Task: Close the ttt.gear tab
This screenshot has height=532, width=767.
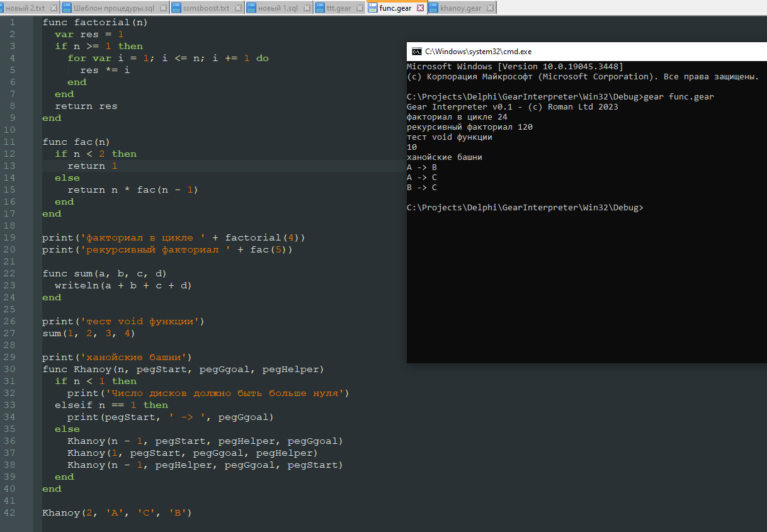Action: point(359,8)
